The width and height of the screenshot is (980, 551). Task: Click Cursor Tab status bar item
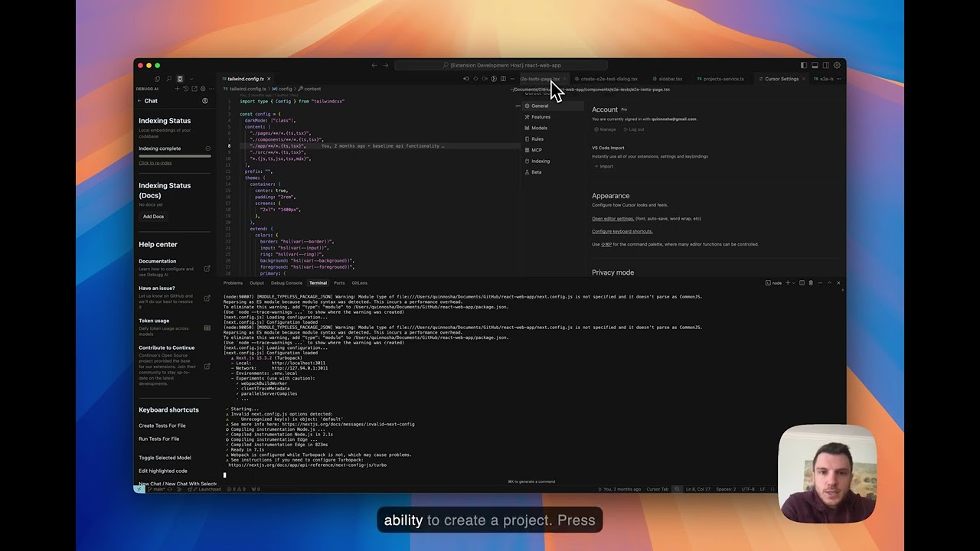tap(658, 489)
